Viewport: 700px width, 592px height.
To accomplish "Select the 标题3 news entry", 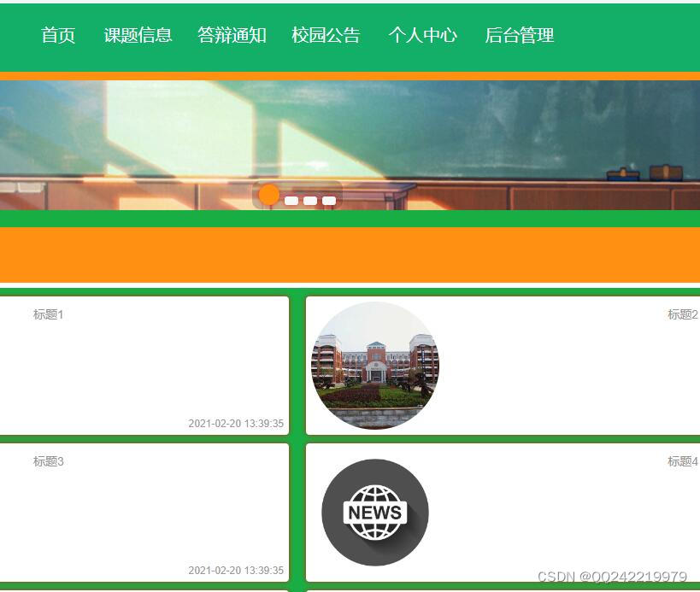I will point(48,461).
